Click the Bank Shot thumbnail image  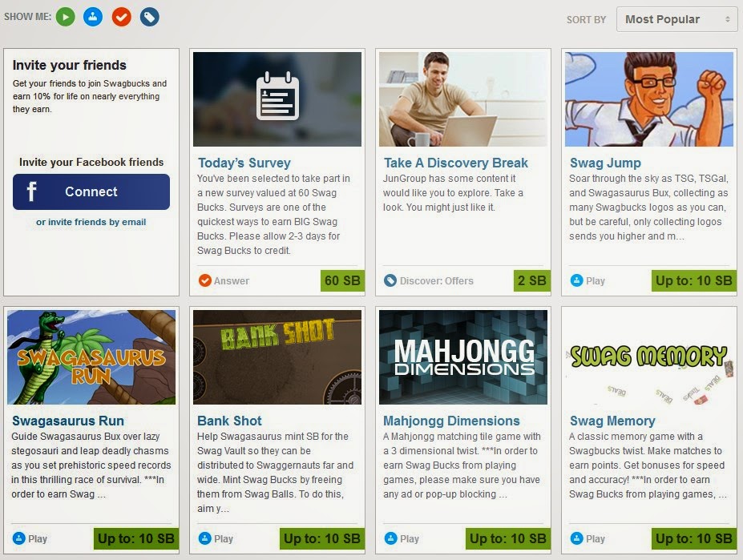click(x=277, y=356)
